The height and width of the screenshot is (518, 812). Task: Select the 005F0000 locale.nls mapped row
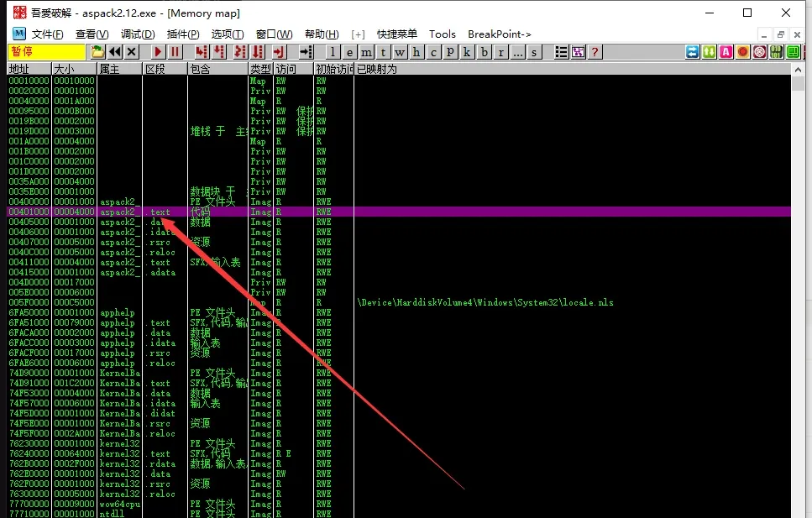point(399,302)
